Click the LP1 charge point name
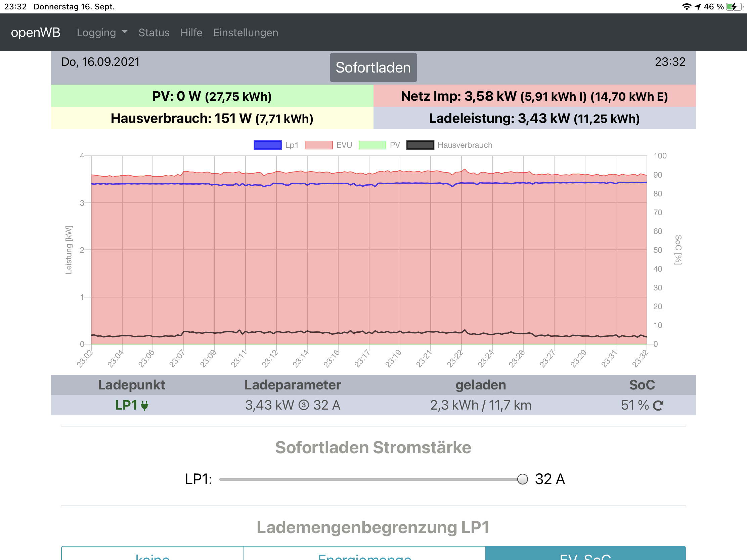 point(126,405)
